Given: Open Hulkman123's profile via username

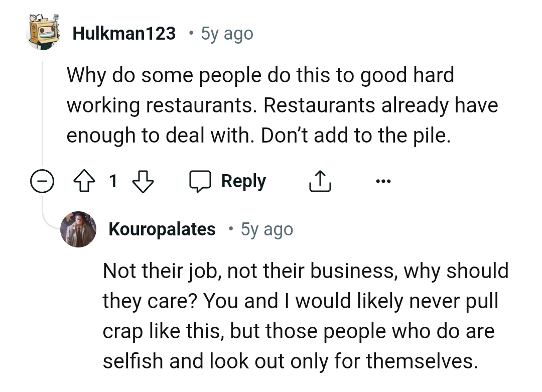Looking at the screenshot, I should click(x=124, y=33).
